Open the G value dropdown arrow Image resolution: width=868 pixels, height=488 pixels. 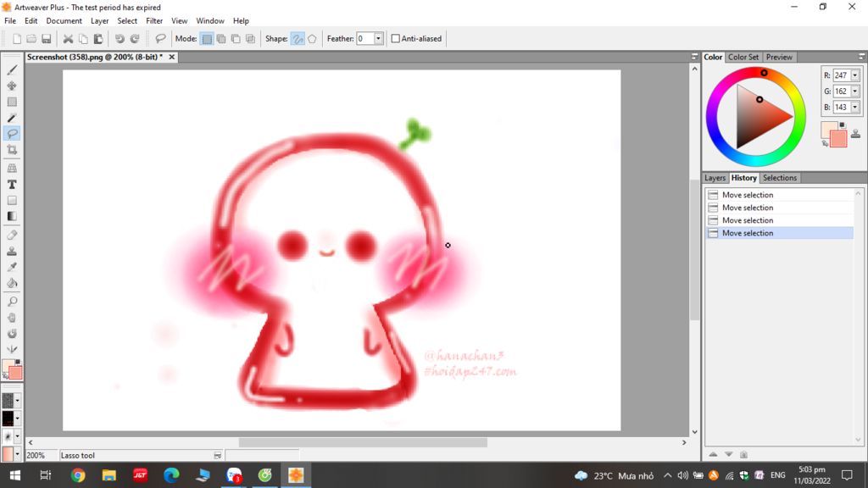pyautogui.click(x=854, y=91)
